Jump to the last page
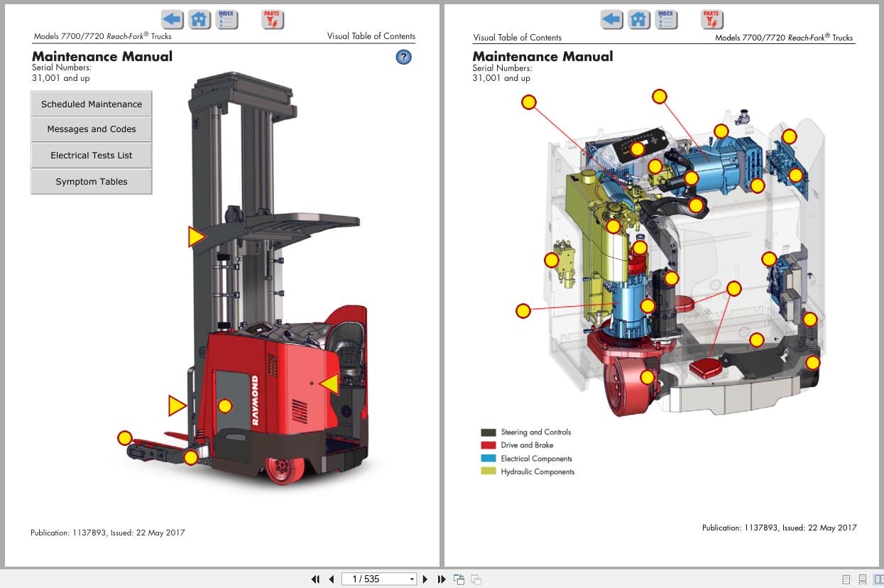Image resolution: width=884 pixels, height=588 pixels. point(442,579)
